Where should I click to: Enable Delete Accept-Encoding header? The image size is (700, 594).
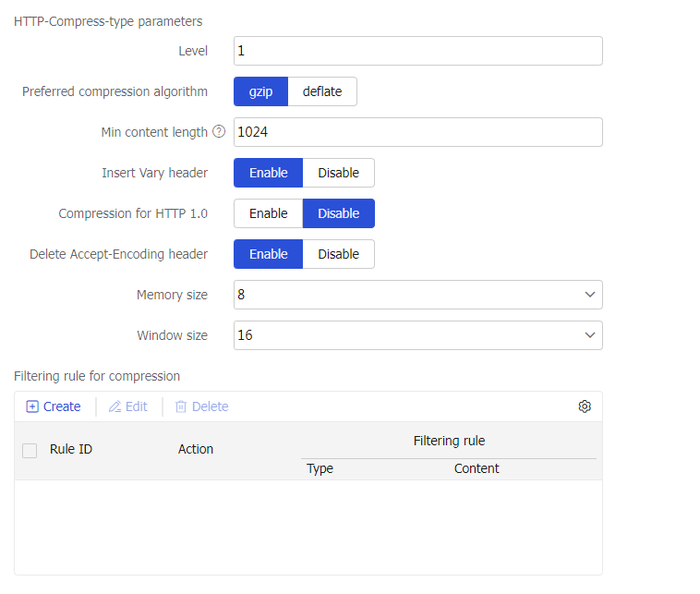coord(268,254)
